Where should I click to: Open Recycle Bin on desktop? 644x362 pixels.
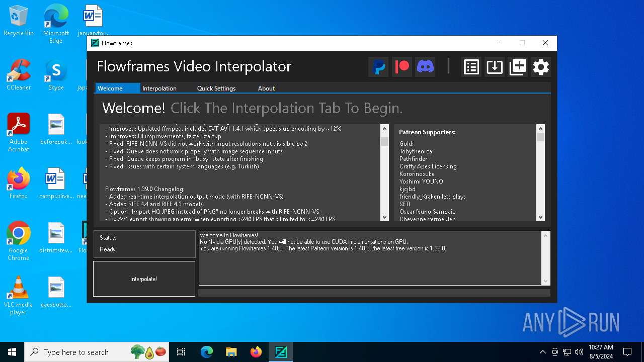pyautogui.click(x=19, y=21)
